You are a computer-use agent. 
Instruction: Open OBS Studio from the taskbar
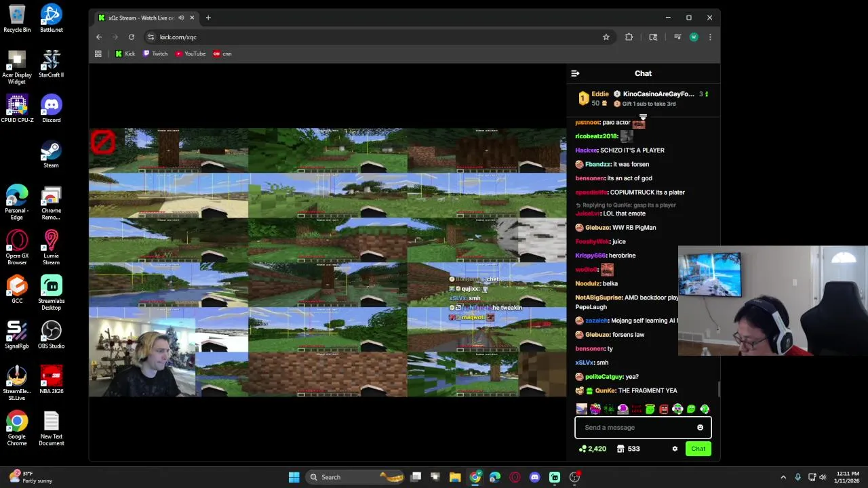[x=574, y=477]
